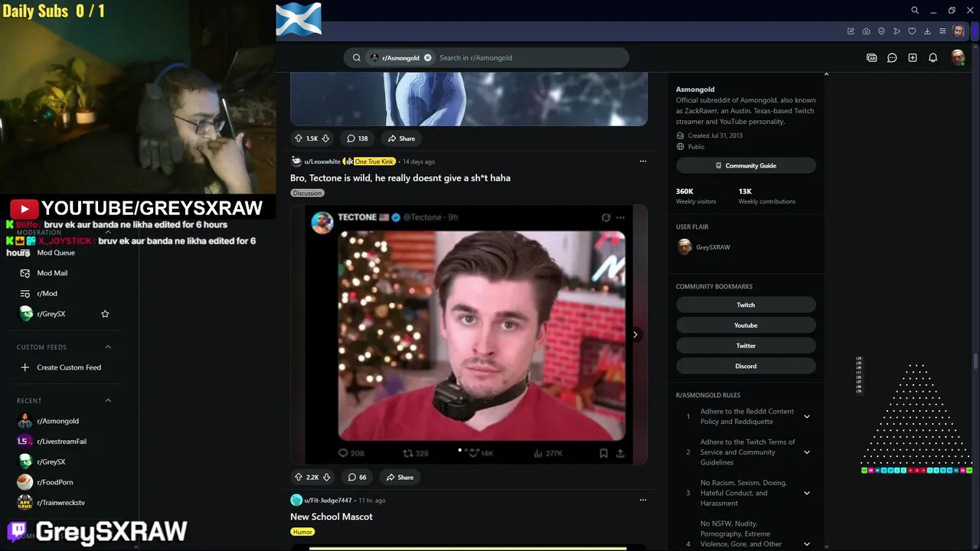Open browser send/flow arrow icon
This screenshot has width=980, height=551.
click(x=897, y=31)
